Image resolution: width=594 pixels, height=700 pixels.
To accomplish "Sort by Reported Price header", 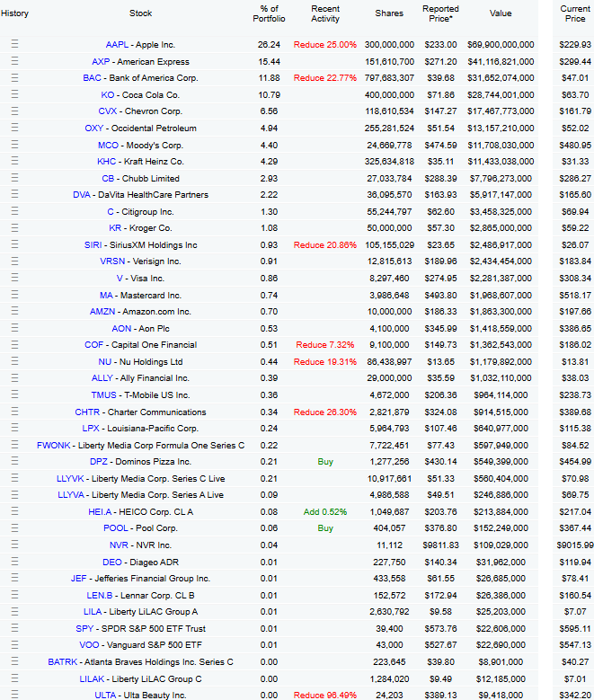I will pyautogui.click(x=440, y=13).
